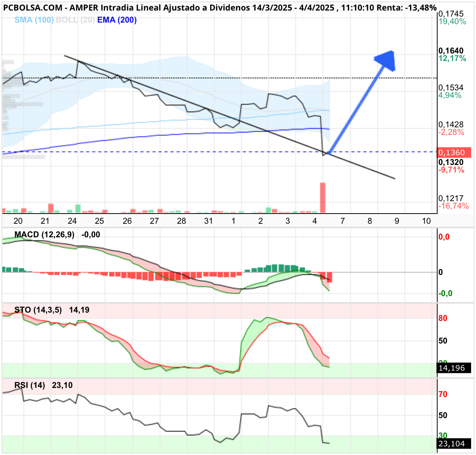
Task: Select the date label 8 on time axis
Action: point(370,221)
